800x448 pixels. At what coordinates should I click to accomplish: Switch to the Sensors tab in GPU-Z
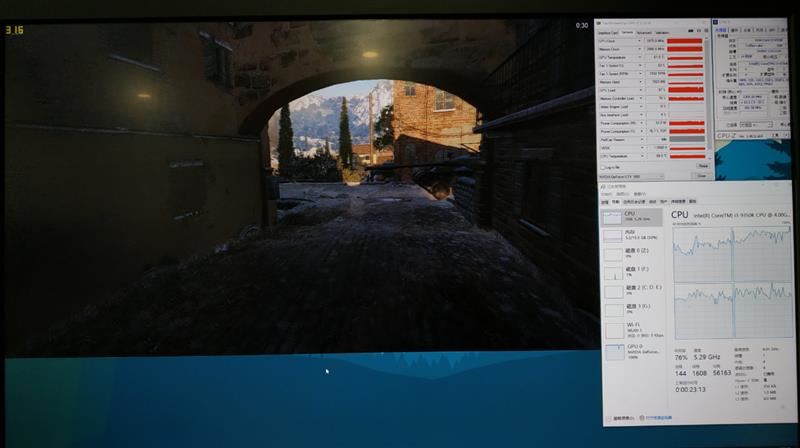628,33
